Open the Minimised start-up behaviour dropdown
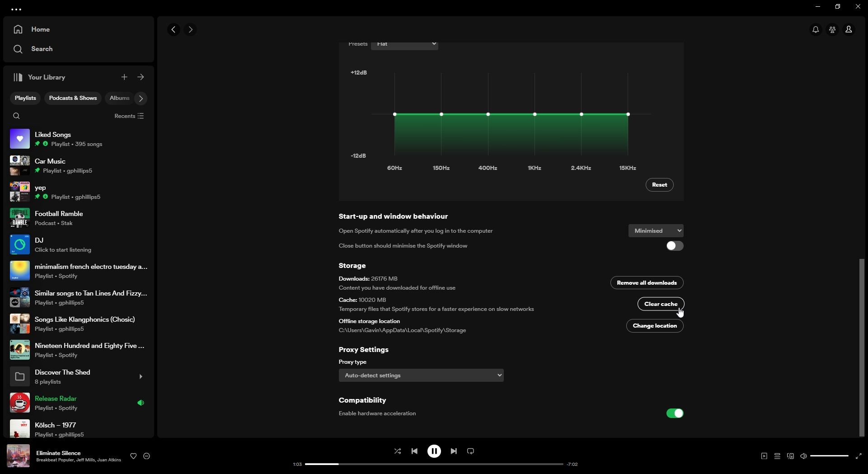This screenshot has height=474, width=868. 656,230
